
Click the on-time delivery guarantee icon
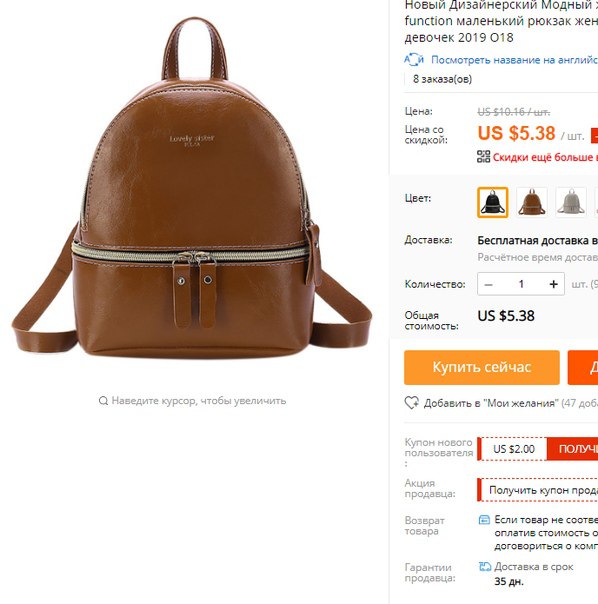point(485,567)
